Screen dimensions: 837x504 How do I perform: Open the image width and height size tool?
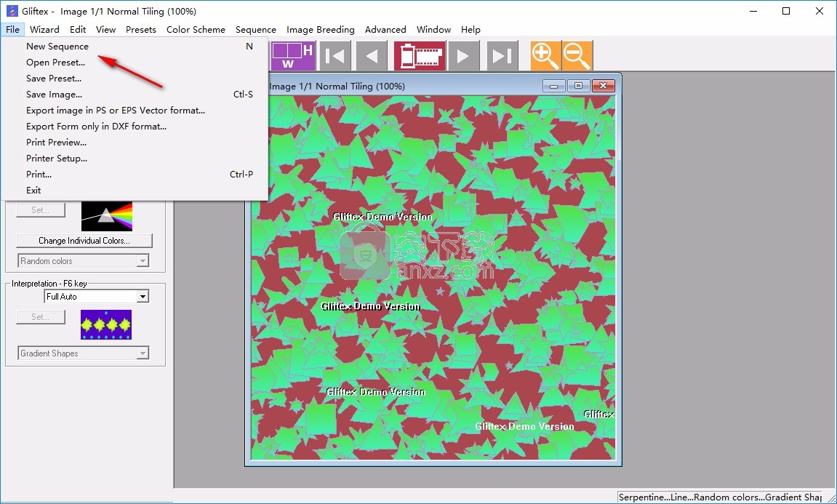click(x=293, y=55)
